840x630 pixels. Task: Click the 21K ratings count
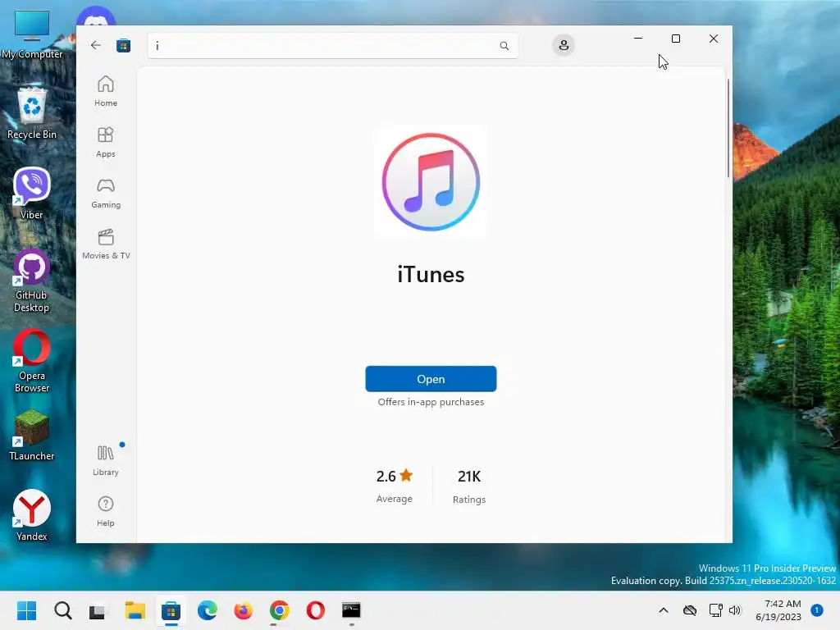pos(469,477)
